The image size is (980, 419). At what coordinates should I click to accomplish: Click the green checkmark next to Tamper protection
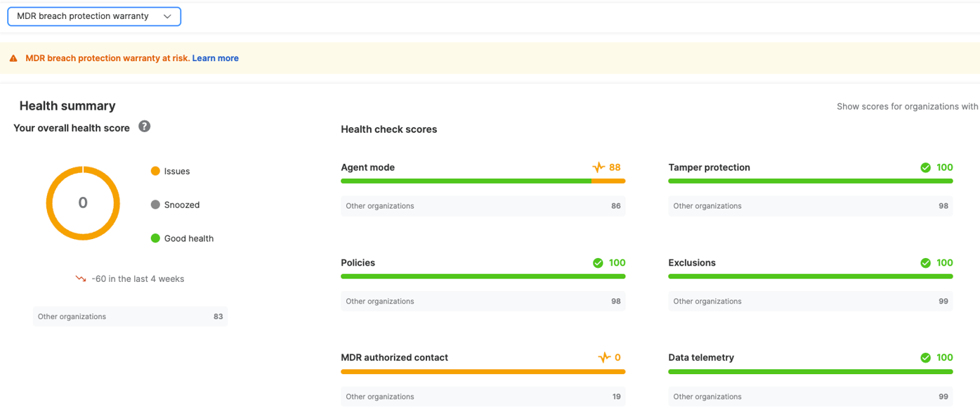(926, 167)
